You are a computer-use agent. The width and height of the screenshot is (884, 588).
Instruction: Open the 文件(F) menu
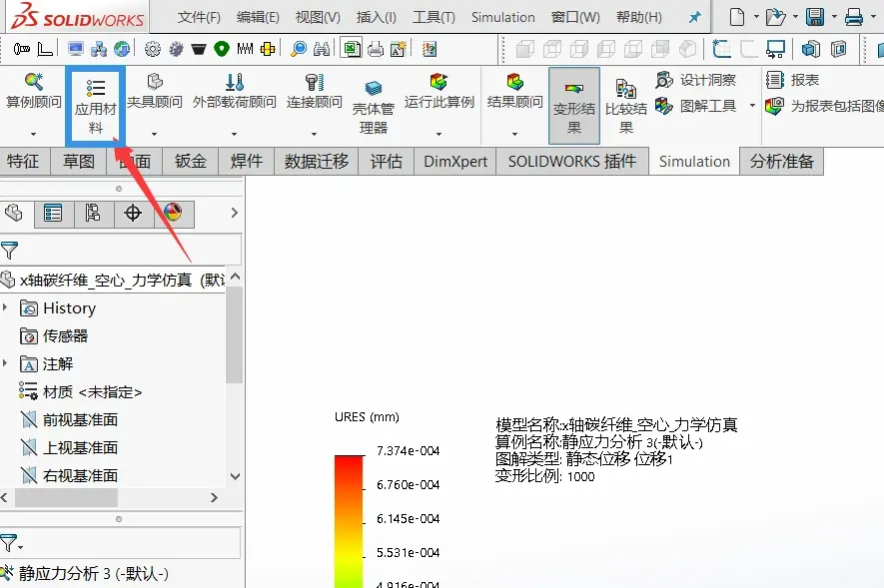click(199, 17)
